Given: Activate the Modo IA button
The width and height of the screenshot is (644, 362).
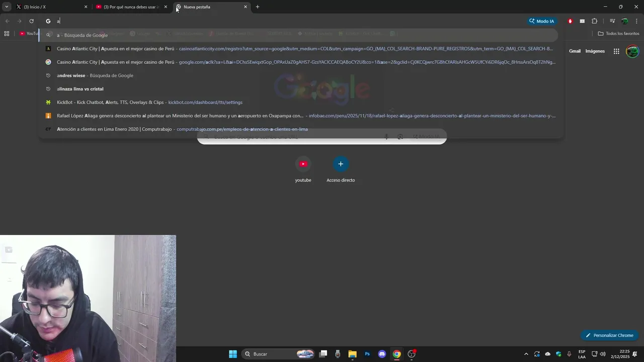Looking at the screenshot, I should (x=541, y=21).
